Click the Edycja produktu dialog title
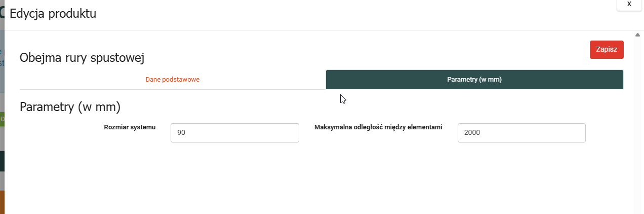Image resolution: width=644 pixels, height=214 pixels. point(53,14)
